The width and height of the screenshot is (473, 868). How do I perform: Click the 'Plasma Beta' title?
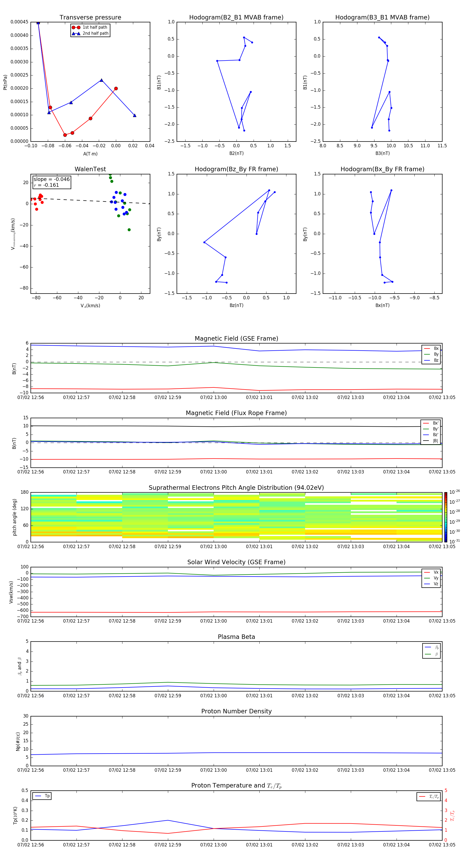point(236,637)
